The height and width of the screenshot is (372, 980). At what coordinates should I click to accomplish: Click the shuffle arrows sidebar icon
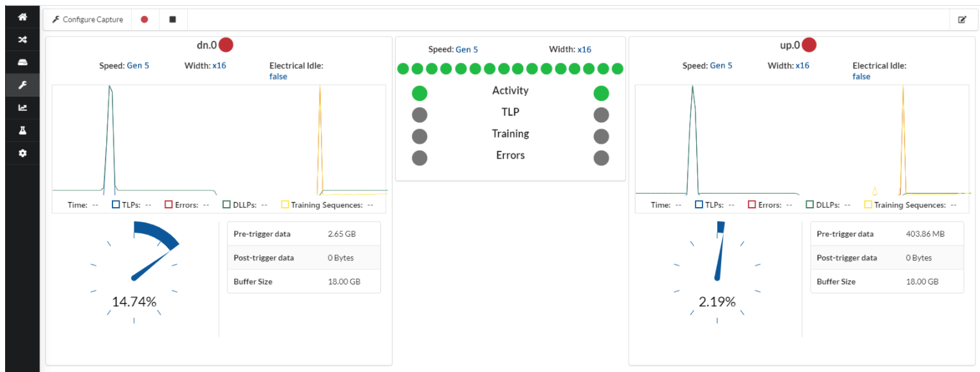(x=22, y=40)
